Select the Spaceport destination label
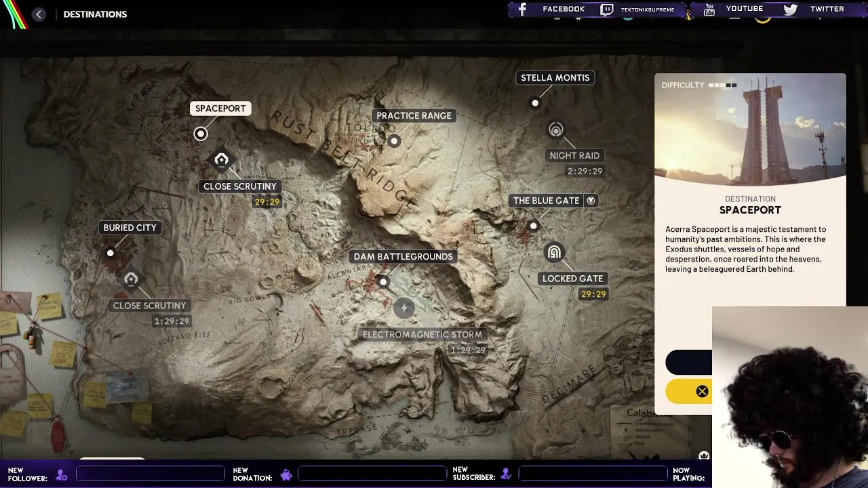Viewport: 868px width, 488px height. pyautogui.click(x=220, y=108)
